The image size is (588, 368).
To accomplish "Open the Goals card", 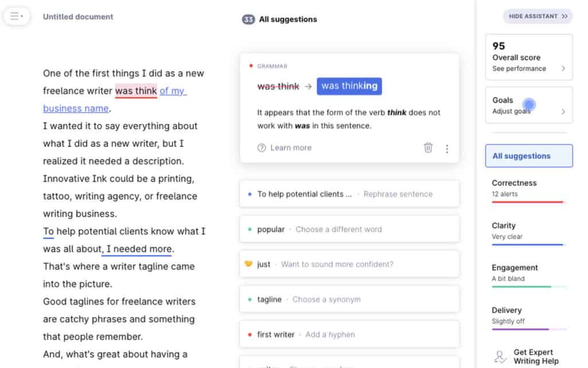I will pyautogui.click(x=529, y=105).
